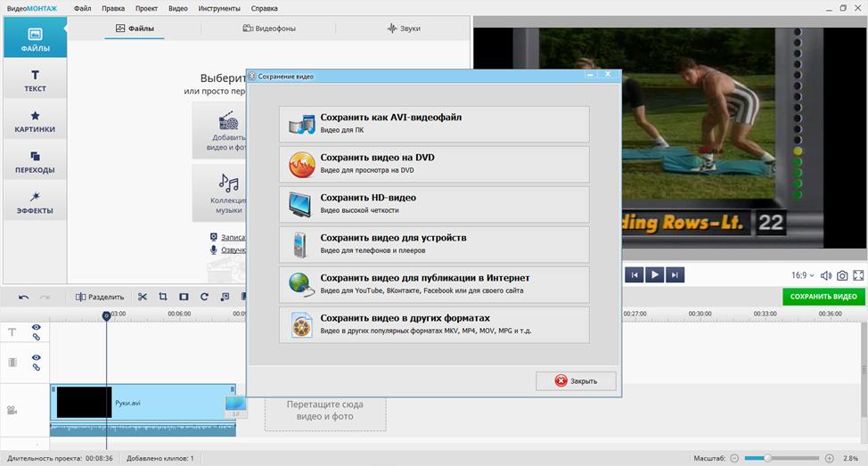Hide the text track with eye icon
The height and width of the screenshot is (466, 868).
[36, 327]
